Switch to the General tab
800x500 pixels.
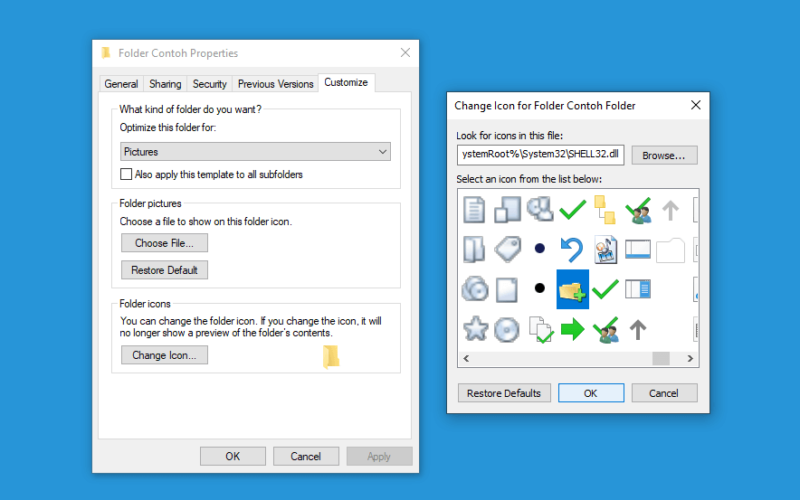pos(121,84)
